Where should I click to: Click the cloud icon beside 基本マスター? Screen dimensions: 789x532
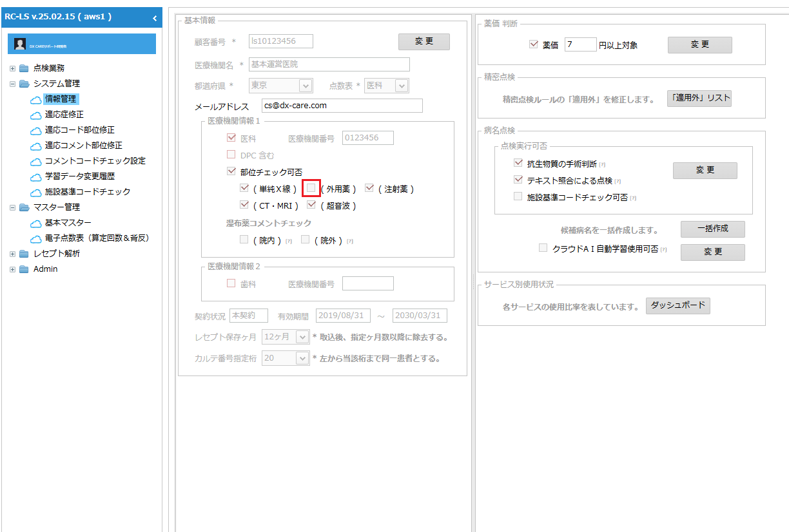(35, 223)
